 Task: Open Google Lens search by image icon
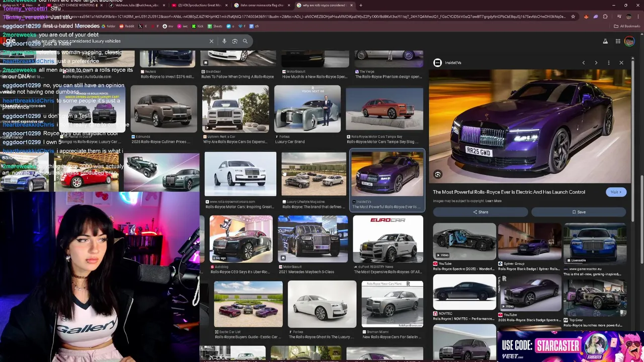point(234,41)
